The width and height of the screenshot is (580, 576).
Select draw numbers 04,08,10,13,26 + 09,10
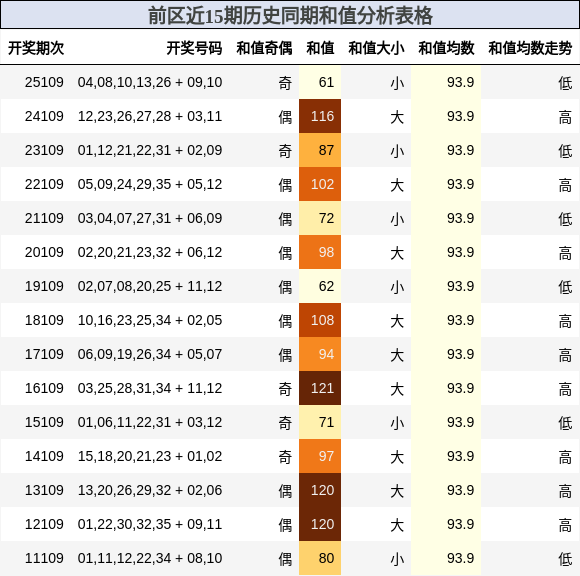point(150,82)
